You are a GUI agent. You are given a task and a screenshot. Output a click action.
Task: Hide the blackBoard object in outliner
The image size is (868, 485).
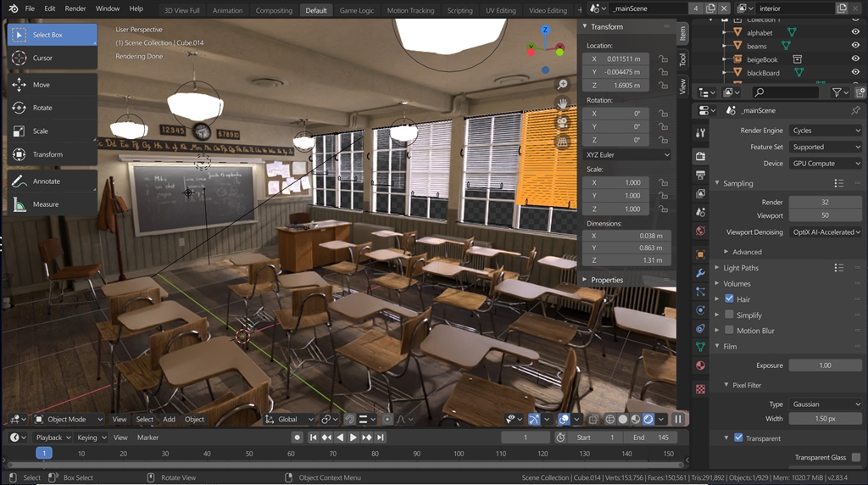coord(855,73)
